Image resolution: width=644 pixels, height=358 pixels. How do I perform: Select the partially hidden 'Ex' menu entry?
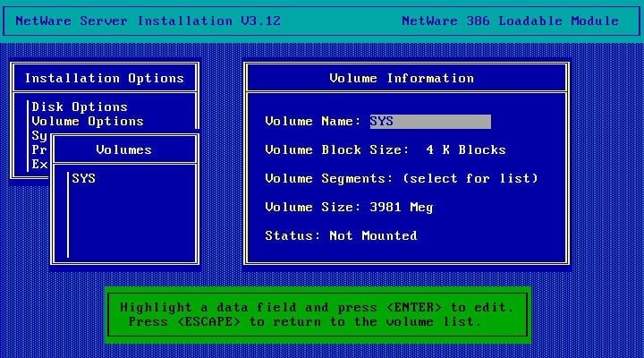coord(39,164)
